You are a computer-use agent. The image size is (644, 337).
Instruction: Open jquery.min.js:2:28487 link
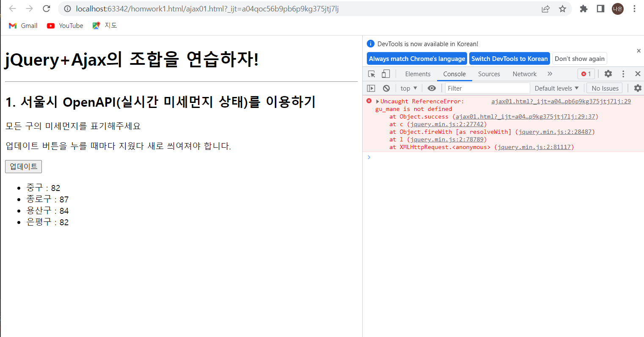tap(555, 132)
